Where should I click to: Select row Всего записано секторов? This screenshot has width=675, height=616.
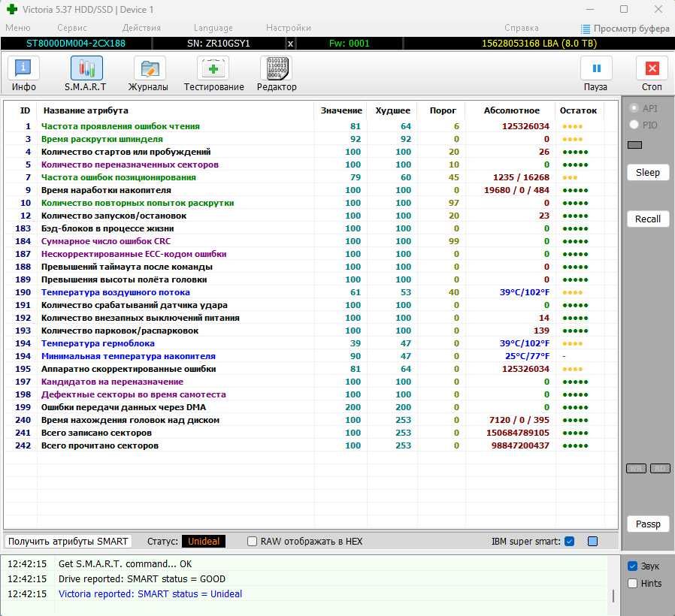(x=310, y=433)
